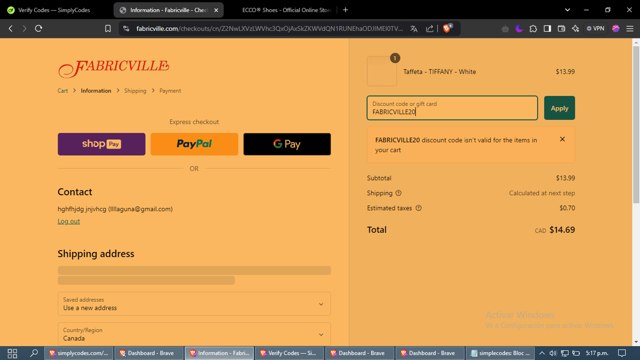This screenshot has width=640, height=360.
Task: Click the translate page icon
Action: click(414, 29)
